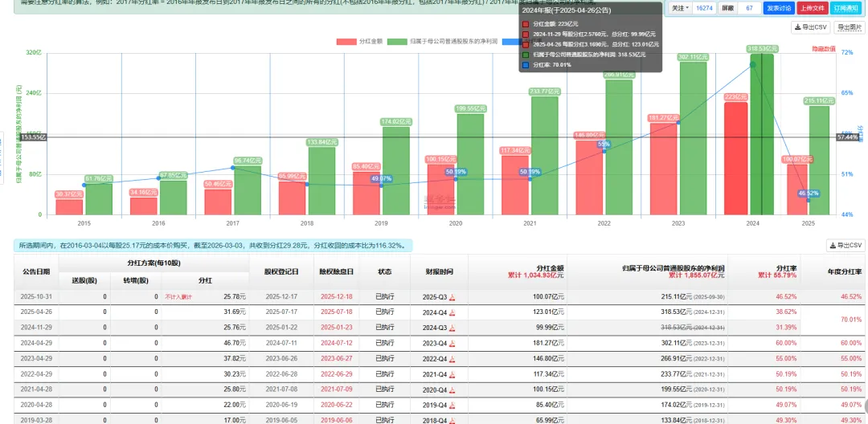Click the 屏蔽 button
The height and width of the screenshot is (424, 868).
[727, 8]
